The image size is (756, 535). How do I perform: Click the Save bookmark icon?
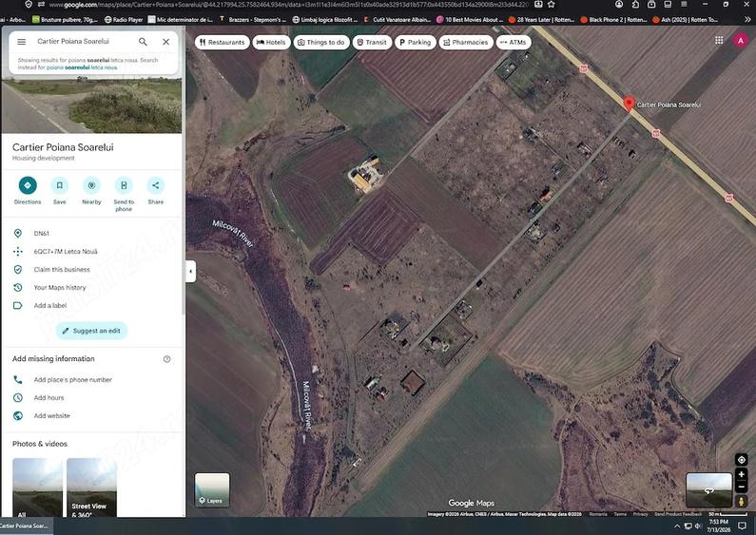pos(59,185)
